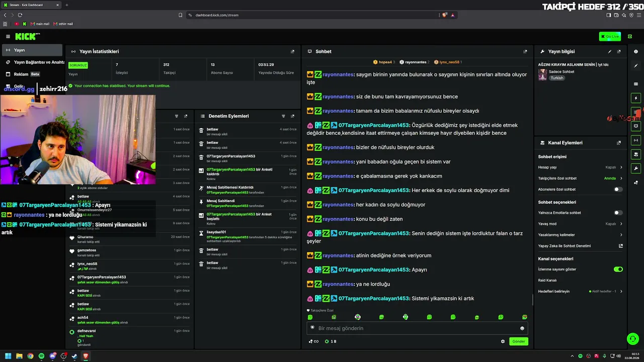
Task: Open File Explorer from the taskbar
Action: [x=19, y=356]
